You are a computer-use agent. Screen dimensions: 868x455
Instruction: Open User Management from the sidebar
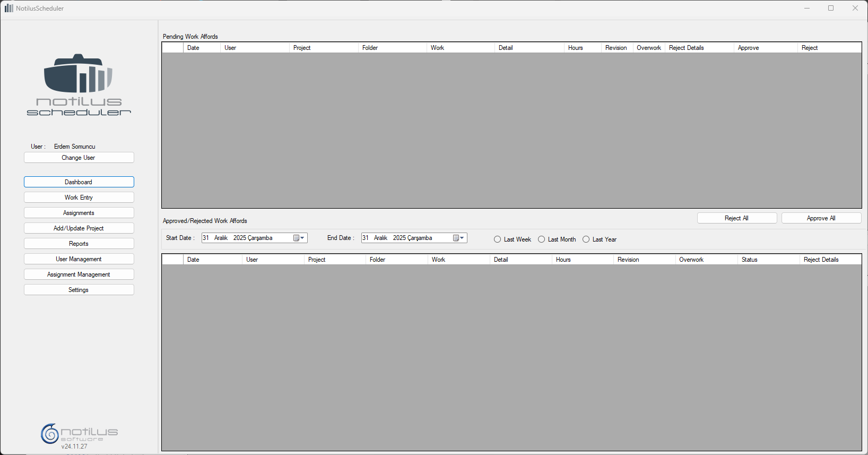click(79, 259)
